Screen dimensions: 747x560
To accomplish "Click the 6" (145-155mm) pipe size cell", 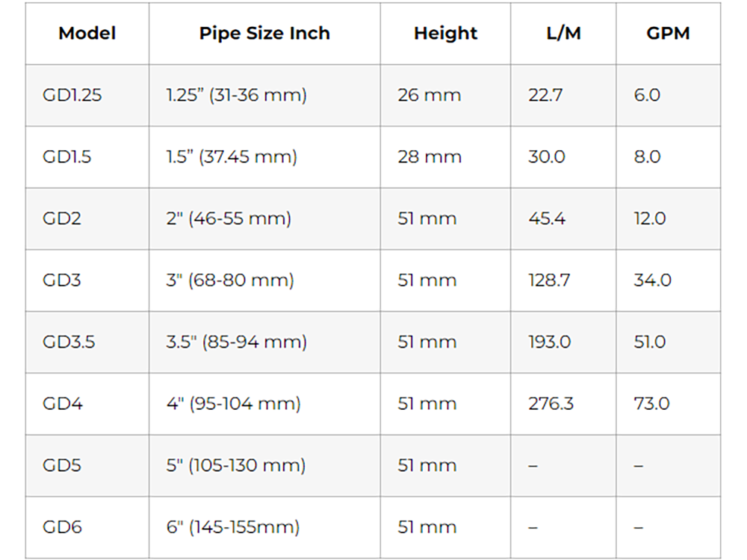I will [x=232, y=527].
